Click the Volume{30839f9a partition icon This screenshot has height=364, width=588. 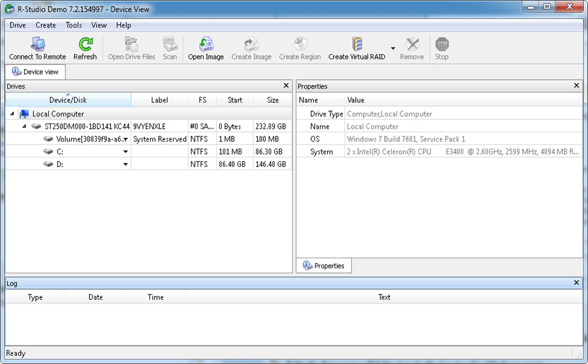pos(48,139)
